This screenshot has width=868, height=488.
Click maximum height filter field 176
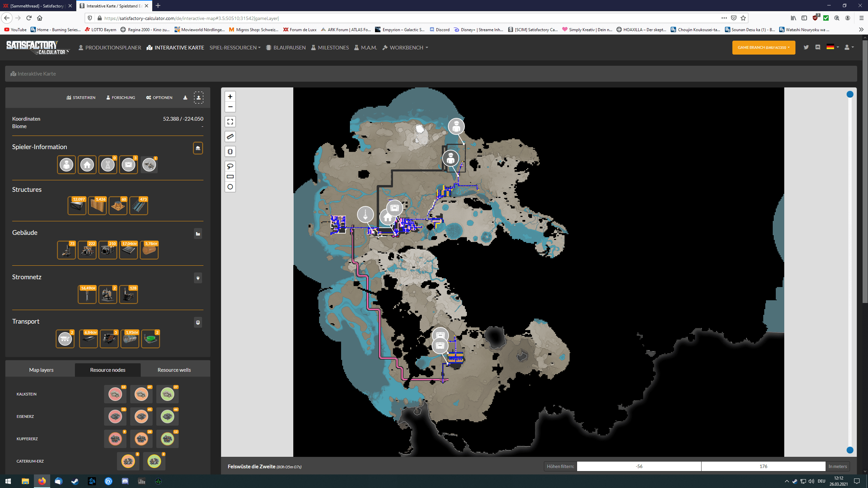tap(763, 466)
